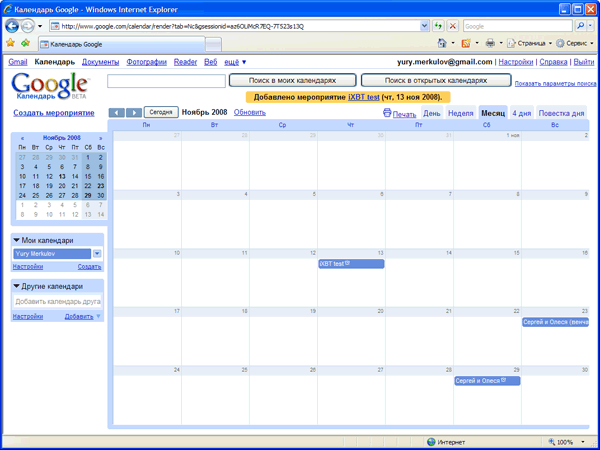600x450 pixels.
Task: Open Yury Merkulov calendar options dropdown
Action: pos(97,254)
